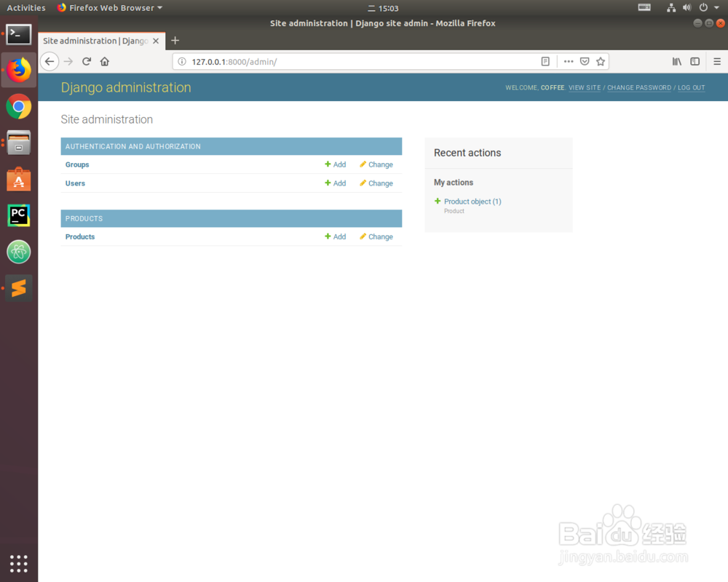728x582 pixels.
Task: Add a new group
Action: [335, 164]
